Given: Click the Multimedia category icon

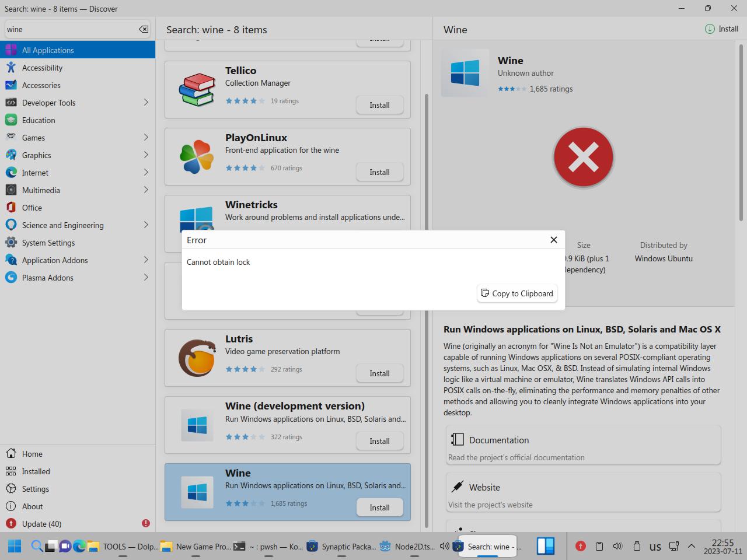Looking at the screenshot, I should [x=11, y=190].
